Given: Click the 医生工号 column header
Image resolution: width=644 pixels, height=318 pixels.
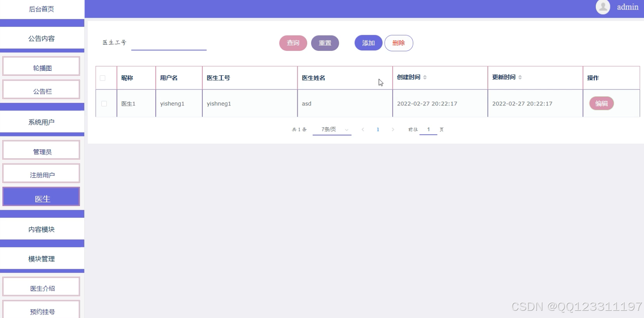Looking at the screenshot, I should click(250, 78).
